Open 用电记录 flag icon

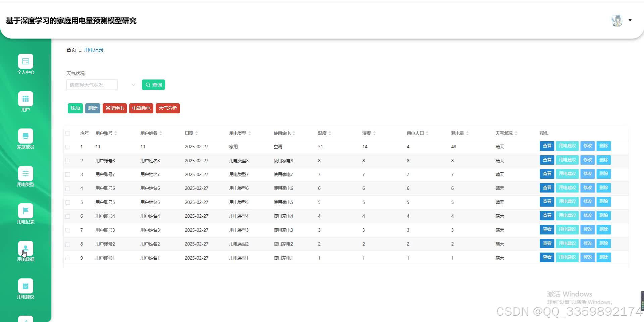click(x=25, y=211)
